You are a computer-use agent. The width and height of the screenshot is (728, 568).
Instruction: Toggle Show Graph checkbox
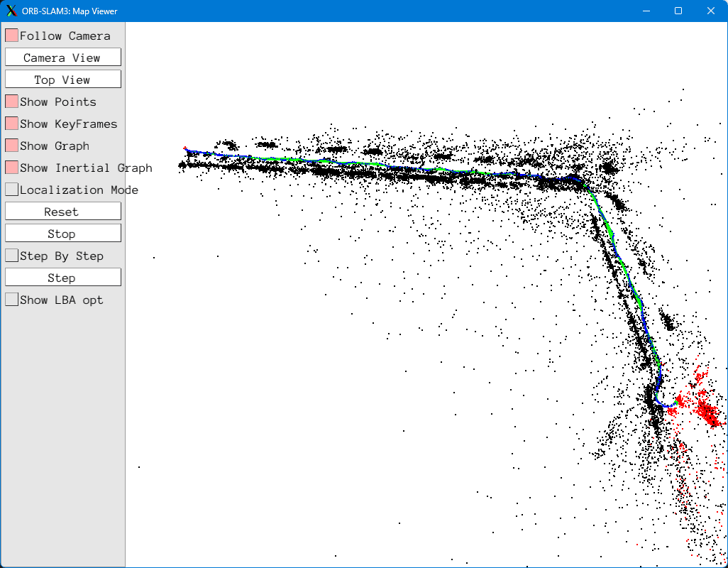[x=12, y=146]
